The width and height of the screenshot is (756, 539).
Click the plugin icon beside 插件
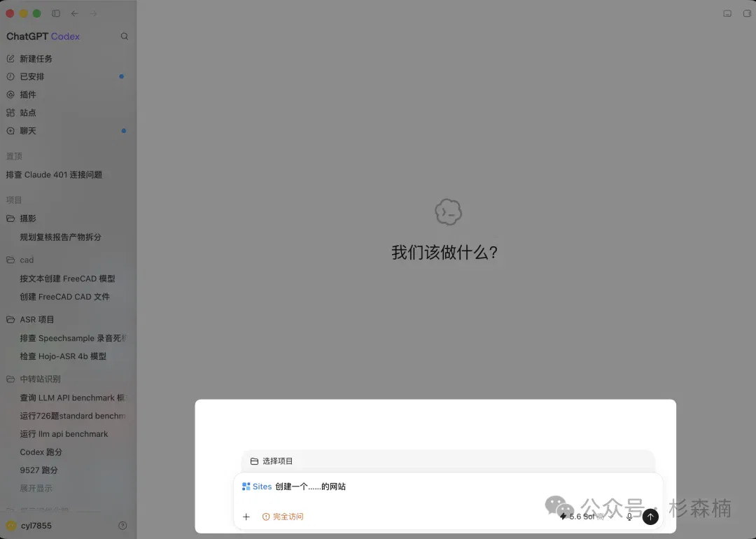click(x=10, y=95)
